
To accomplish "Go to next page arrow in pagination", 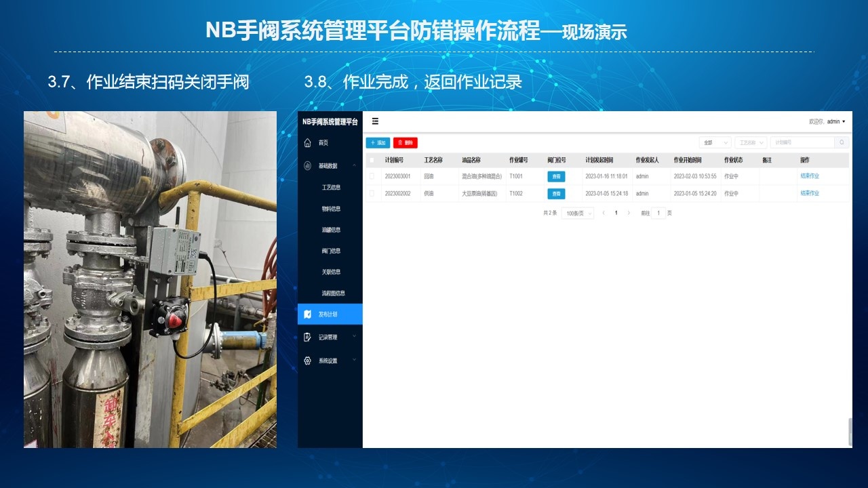I will [x=629, y=213].
